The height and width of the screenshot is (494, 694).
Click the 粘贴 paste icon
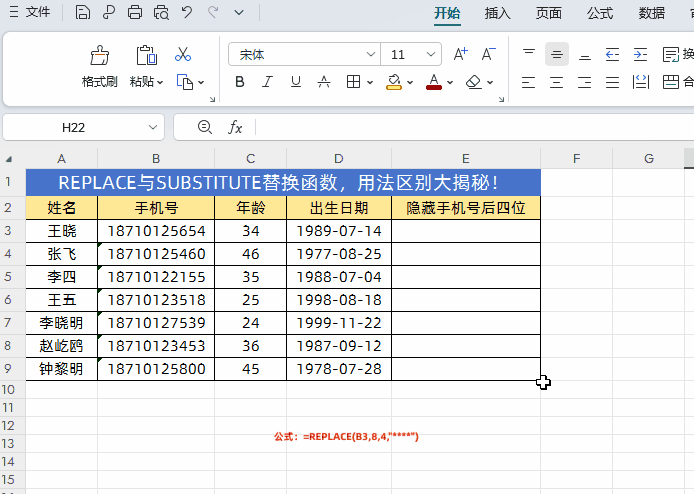[146, 55]
